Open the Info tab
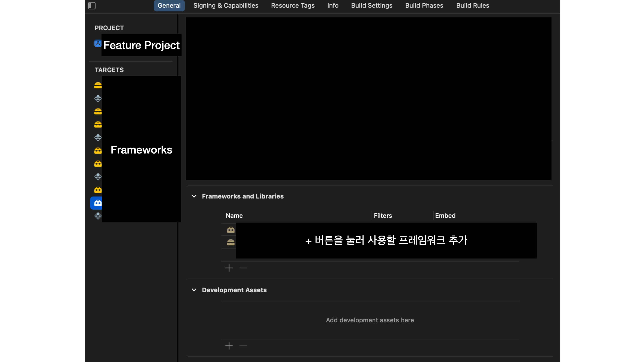This screenshot has width=644, height=362. [x=333, y=5]
